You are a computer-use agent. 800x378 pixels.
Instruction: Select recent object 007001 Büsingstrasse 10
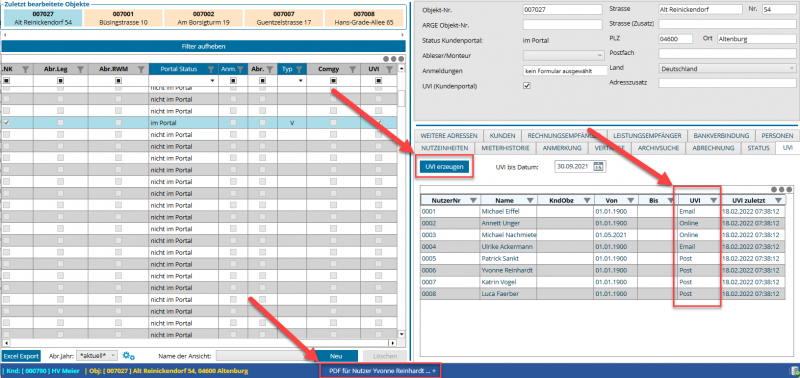(123, 18)
